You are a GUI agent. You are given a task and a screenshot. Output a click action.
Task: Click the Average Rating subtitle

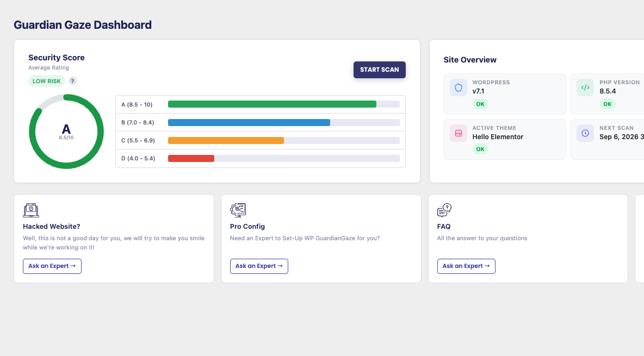click(x=48, y=68)
